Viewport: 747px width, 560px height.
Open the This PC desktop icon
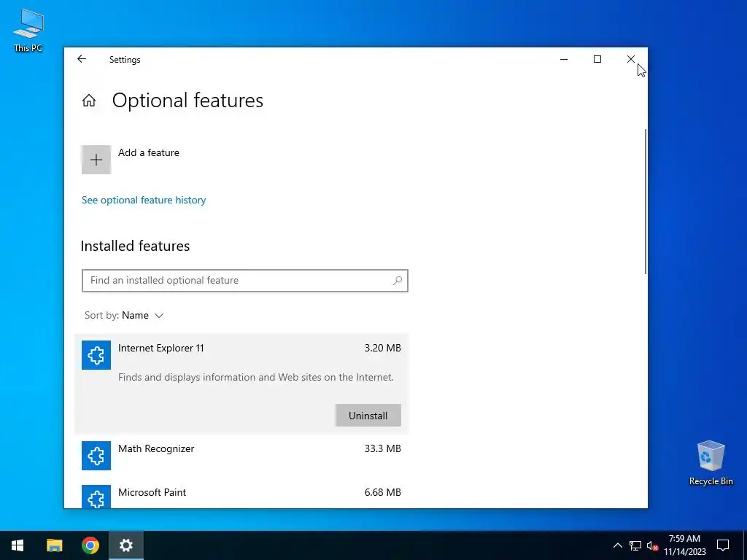[28, 31]
